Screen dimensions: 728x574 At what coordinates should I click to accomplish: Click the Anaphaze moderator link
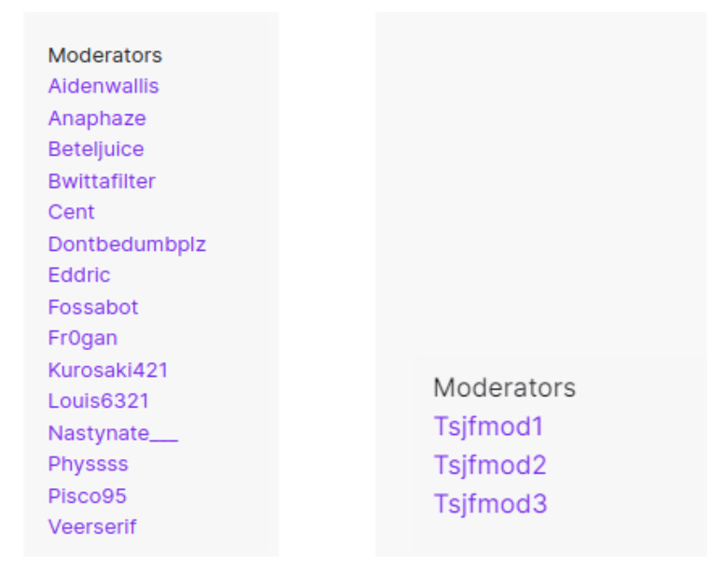coord(97,119)
